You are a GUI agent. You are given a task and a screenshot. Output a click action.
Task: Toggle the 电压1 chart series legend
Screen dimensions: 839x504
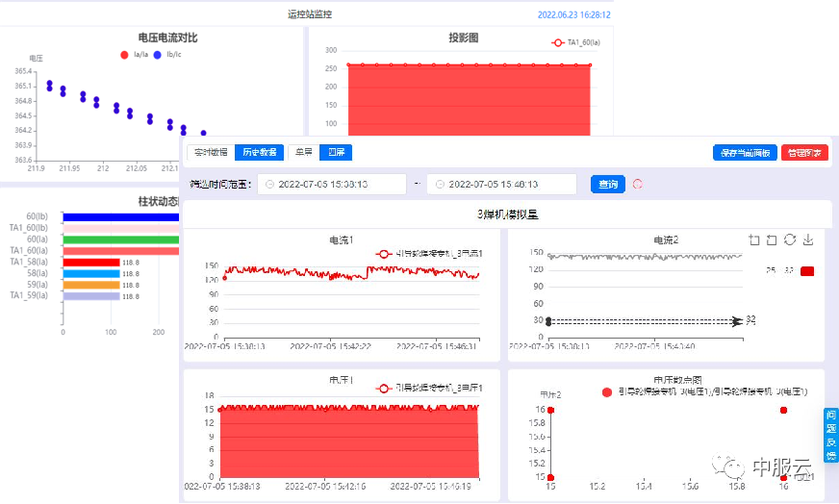pos(429,388)
